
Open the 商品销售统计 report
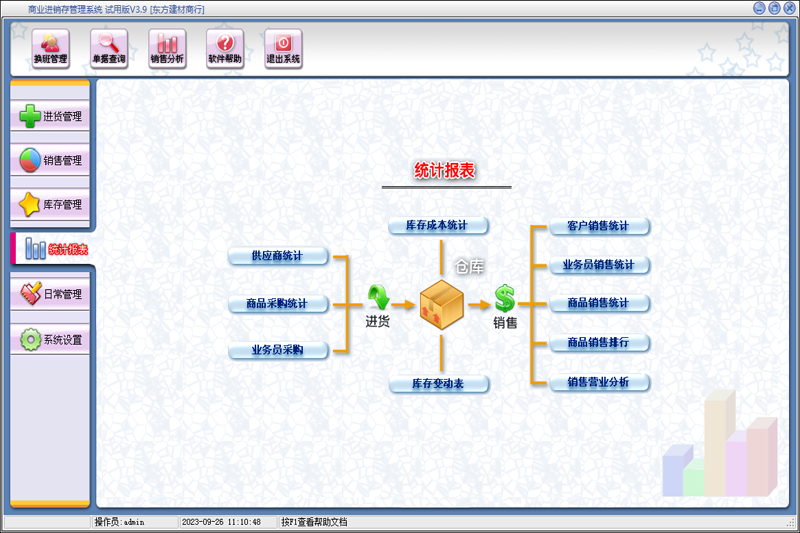click(x=599, y=303)
